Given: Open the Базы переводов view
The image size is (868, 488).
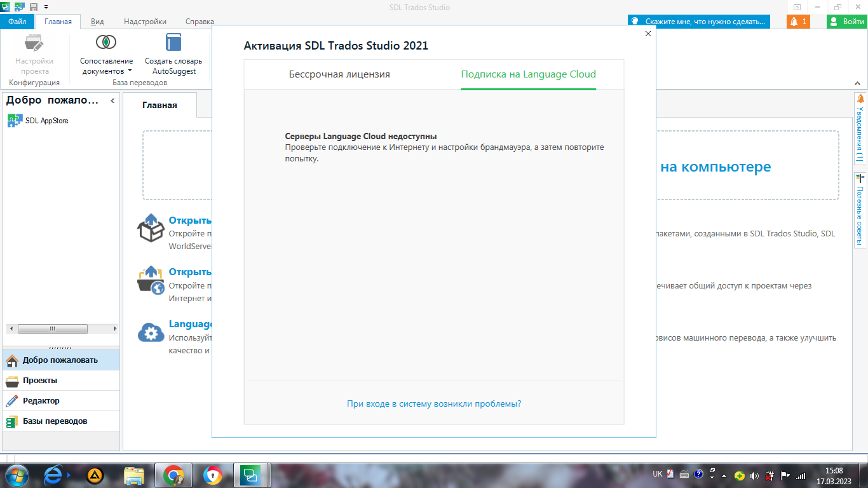Looking at the screenshot, I should (x=60, y=421).
